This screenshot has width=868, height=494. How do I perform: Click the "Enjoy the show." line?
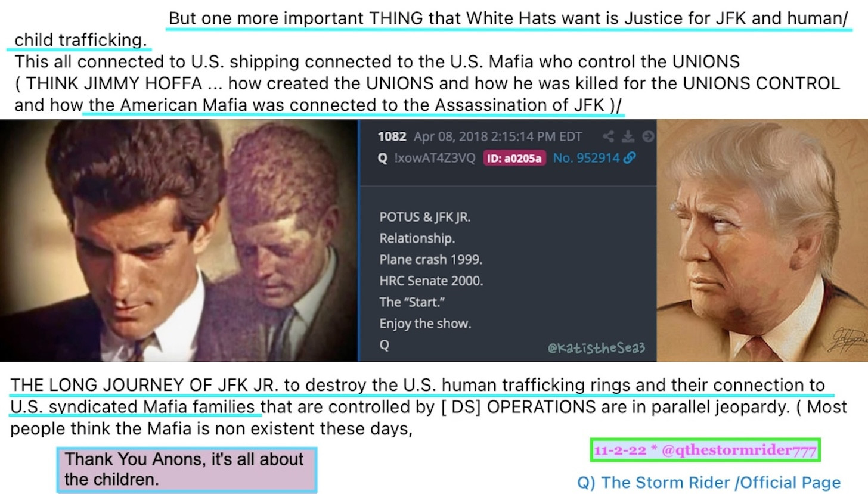pos(425,324)
